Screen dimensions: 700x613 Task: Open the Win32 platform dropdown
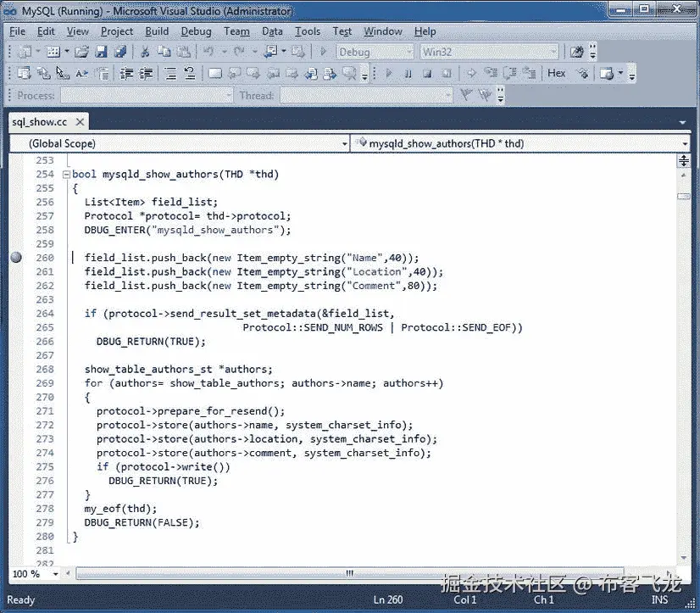pos(553,52)
